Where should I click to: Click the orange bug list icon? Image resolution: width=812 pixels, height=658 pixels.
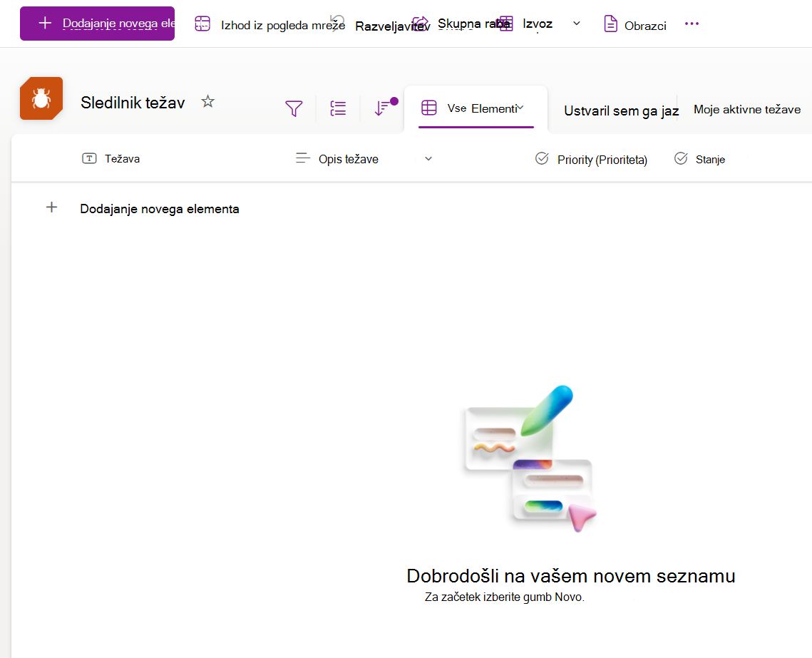(x=41, y=98)
